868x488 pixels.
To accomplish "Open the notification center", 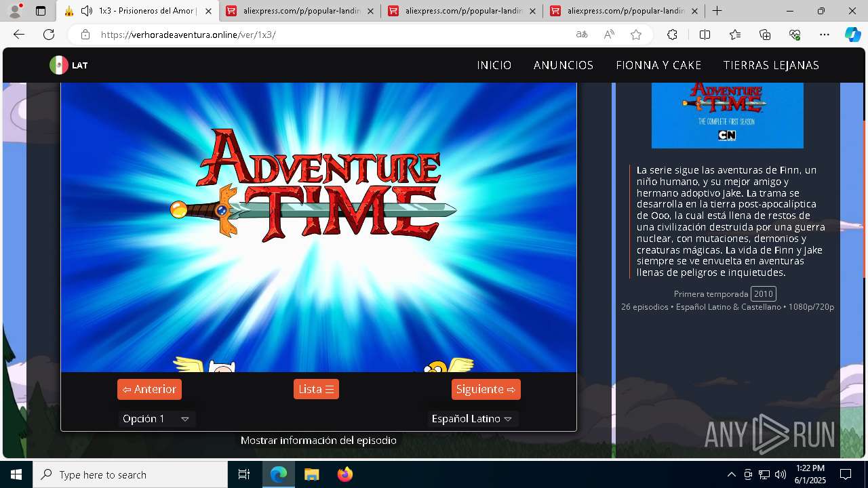I will click(x=846, y=474).
